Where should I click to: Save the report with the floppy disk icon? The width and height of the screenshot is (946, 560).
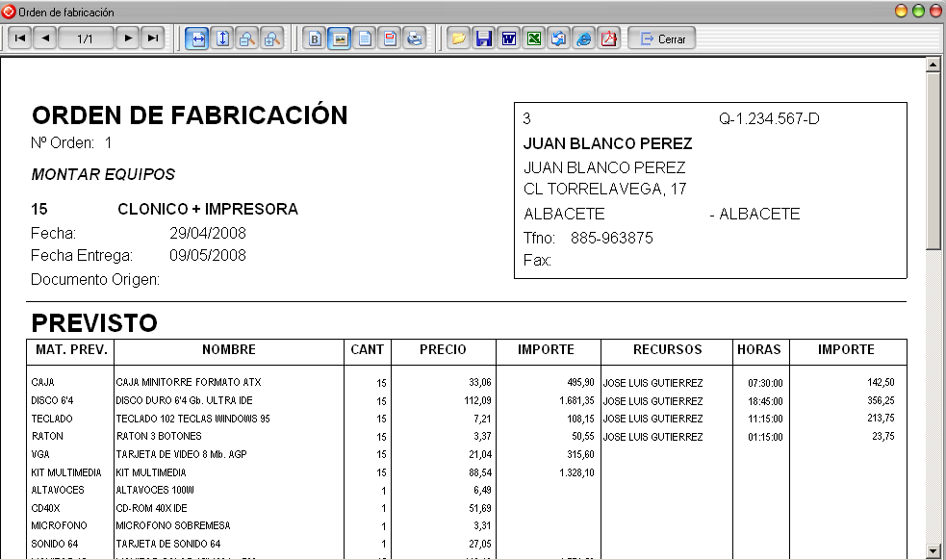pos(484,39)
